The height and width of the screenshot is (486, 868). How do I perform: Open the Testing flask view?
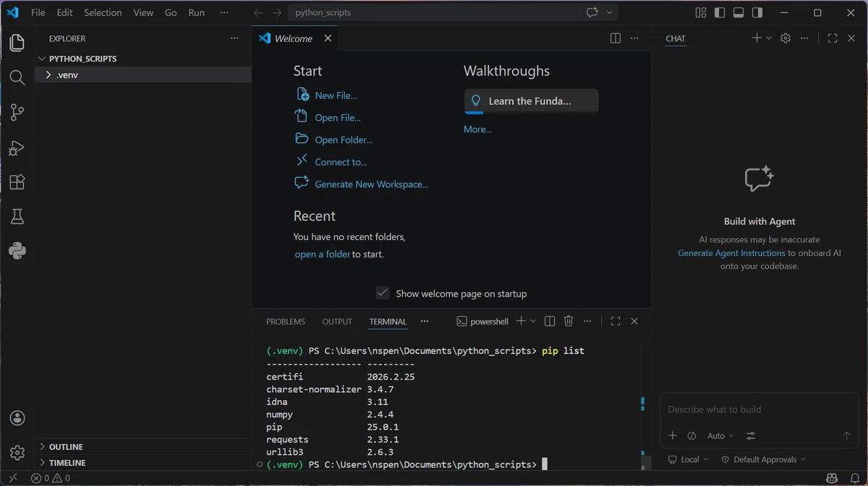tap(17, 216)
